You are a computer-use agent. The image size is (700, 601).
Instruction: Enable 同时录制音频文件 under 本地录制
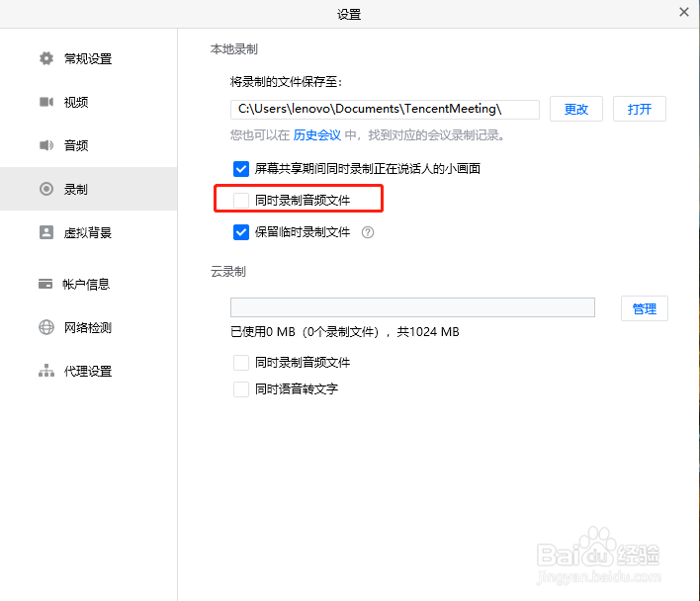tap(241, 201)
